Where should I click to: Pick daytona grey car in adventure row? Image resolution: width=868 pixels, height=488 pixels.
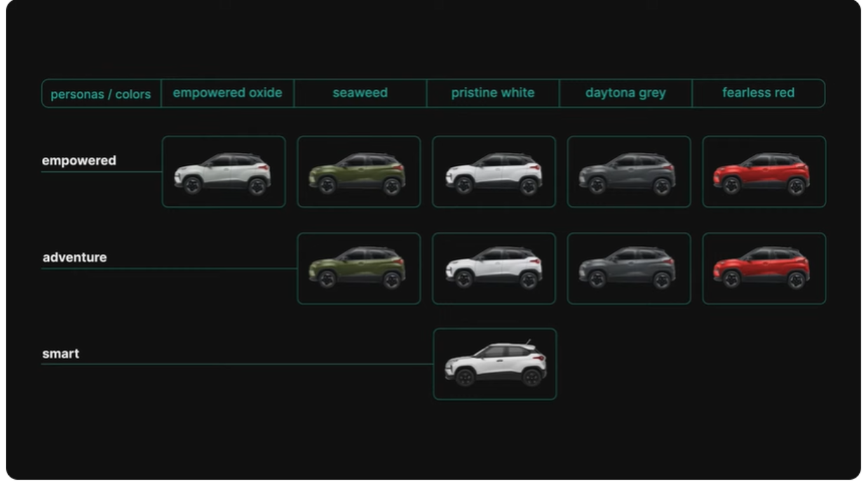click(x=628, y=268)
